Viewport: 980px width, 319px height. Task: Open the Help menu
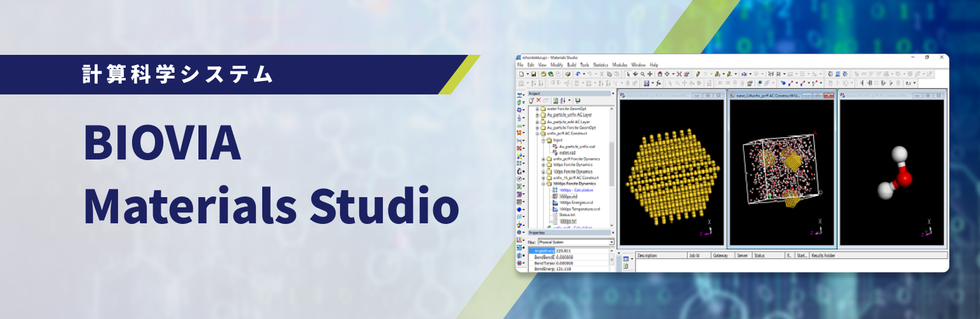654,64
